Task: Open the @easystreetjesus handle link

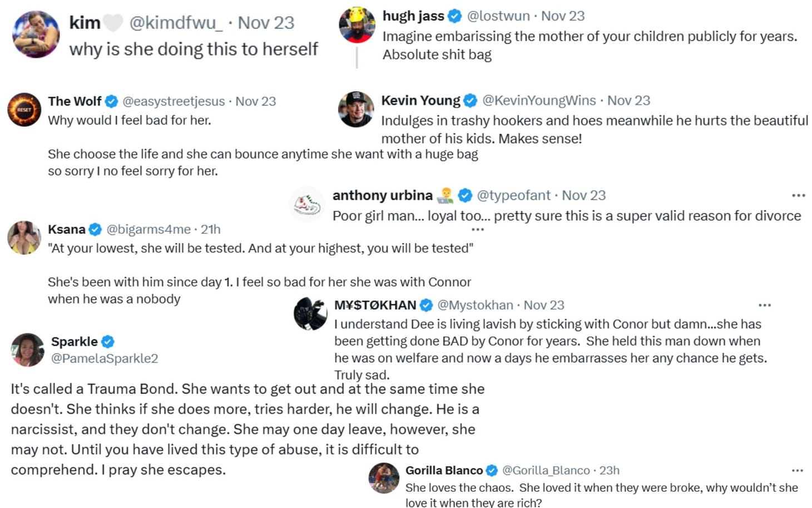Action: tap(174, 101)
